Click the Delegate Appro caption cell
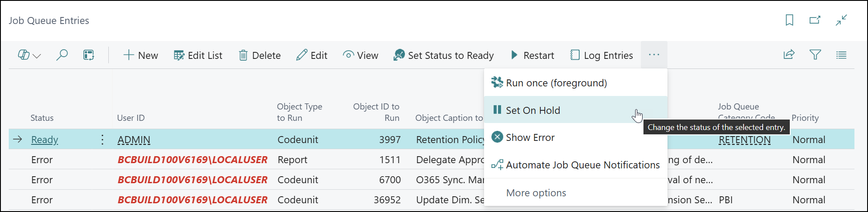868x212 pixels. [450, 160]
